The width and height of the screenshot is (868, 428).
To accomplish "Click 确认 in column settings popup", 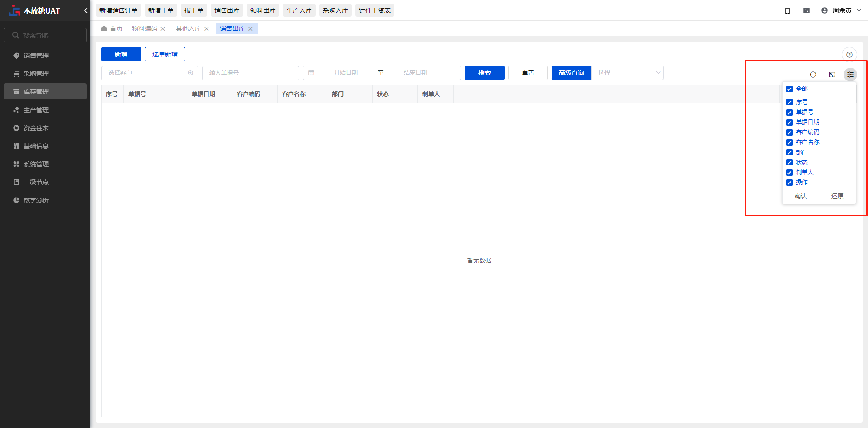I will [801, 196].
